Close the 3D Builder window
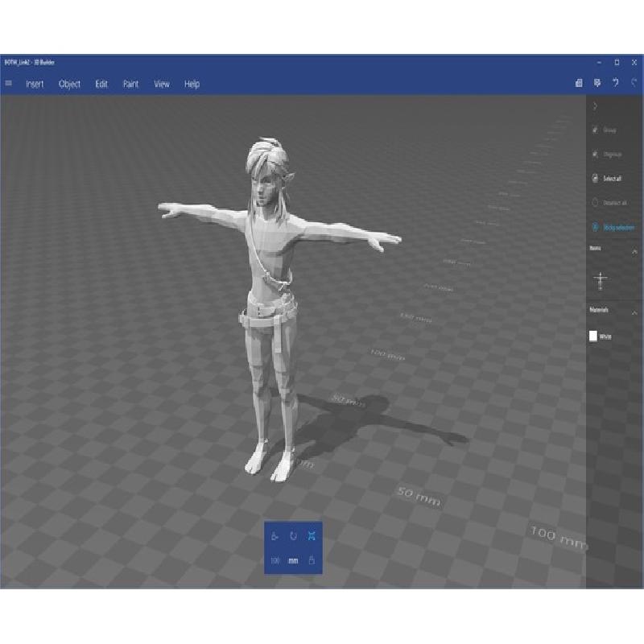644x644 pixels. coord(634,63)
